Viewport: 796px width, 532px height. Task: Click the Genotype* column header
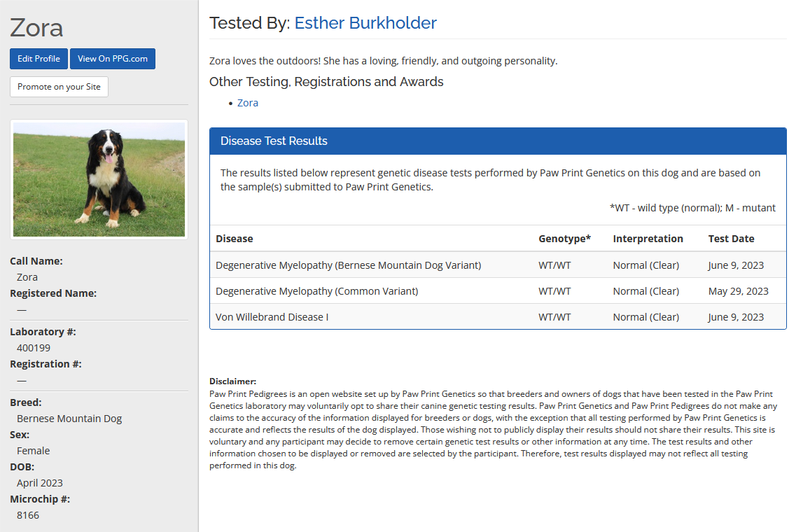click(564, 239)
